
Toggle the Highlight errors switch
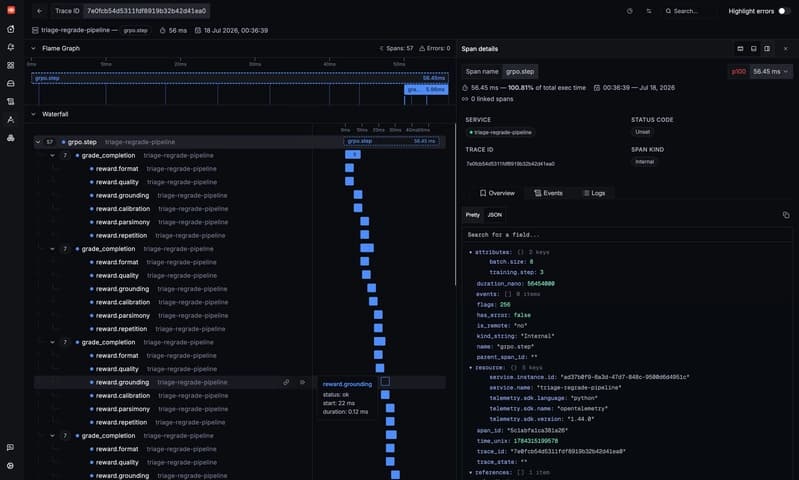783,11
